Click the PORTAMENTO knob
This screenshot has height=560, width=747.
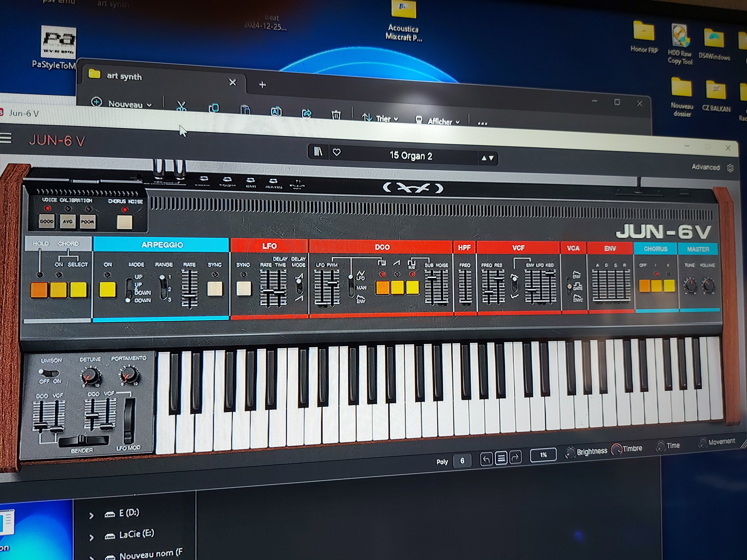(x=129, y=374)
